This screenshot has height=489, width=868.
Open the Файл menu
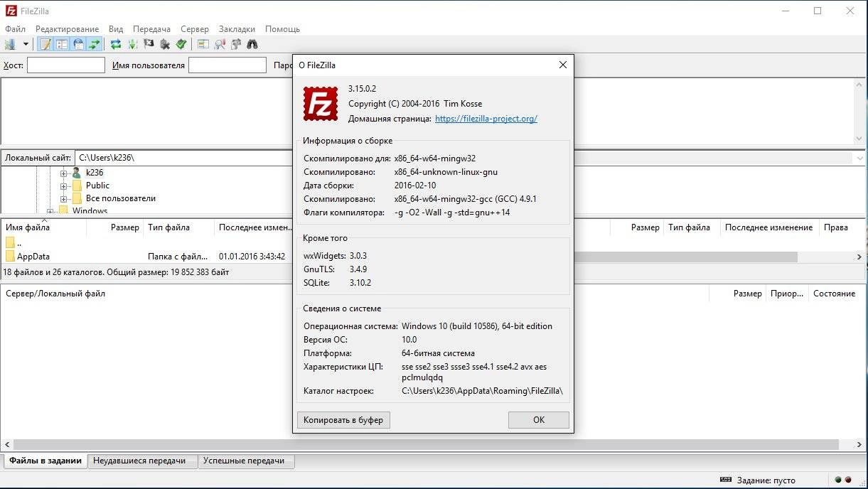pyautogui.click(x=15, y=29)
